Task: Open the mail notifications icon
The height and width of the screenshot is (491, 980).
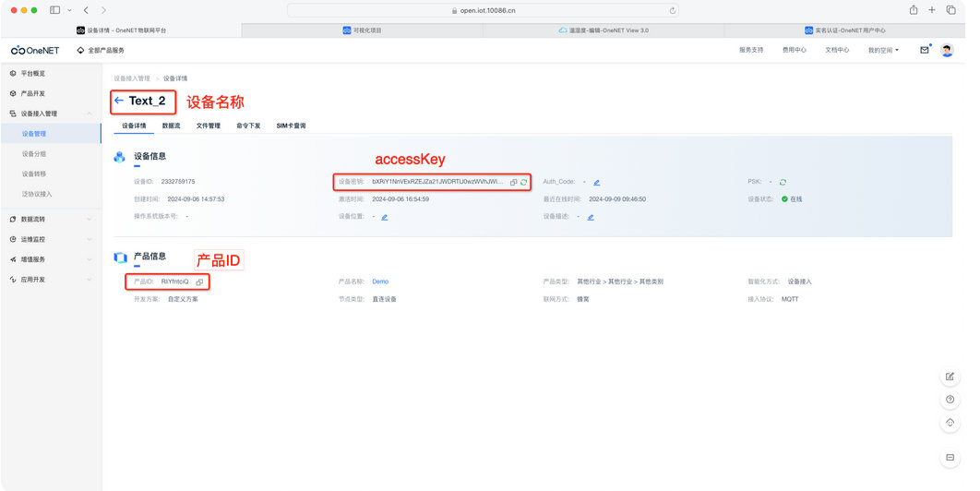Action: coord(924,50)
